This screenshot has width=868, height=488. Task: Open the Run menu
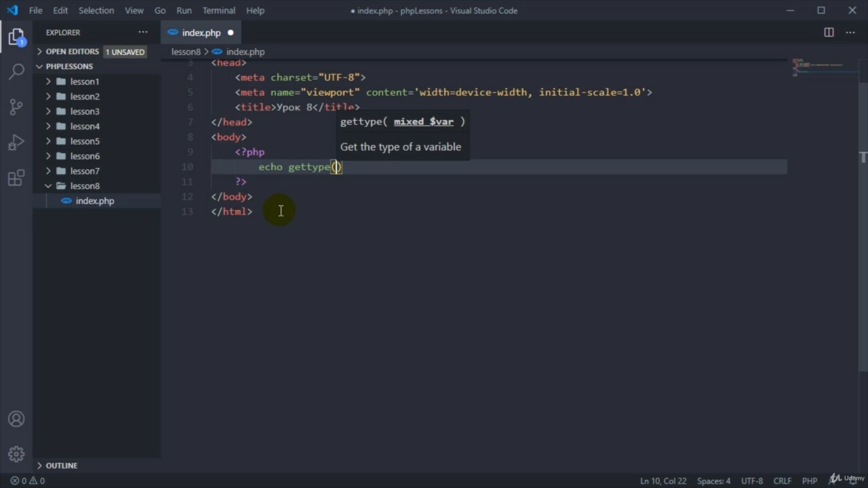(x=184, y=10)
